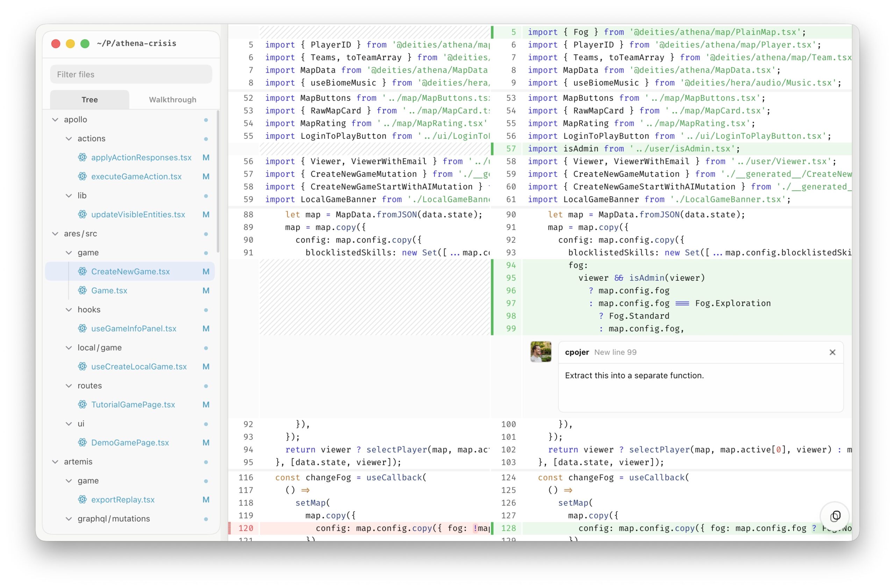Collapse the lib folder
Screen dimensions: 895x588
[69, 195]
